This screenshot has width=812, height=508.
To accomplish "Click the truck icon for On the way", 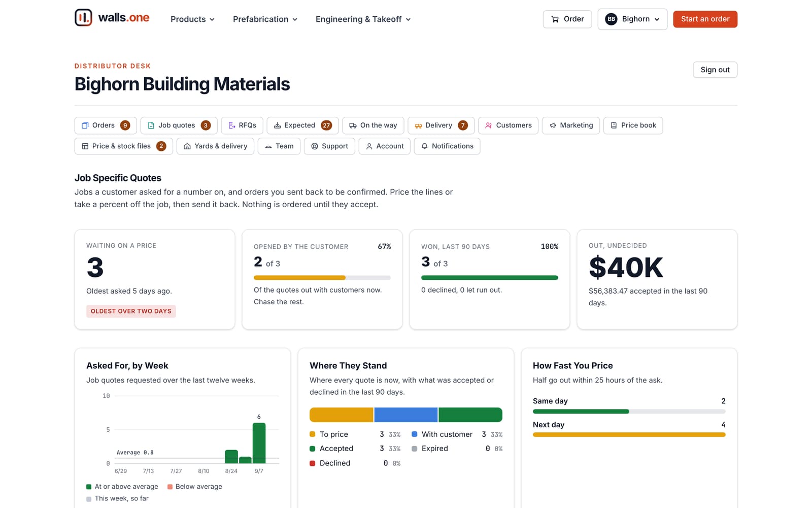I will [353, 125].
